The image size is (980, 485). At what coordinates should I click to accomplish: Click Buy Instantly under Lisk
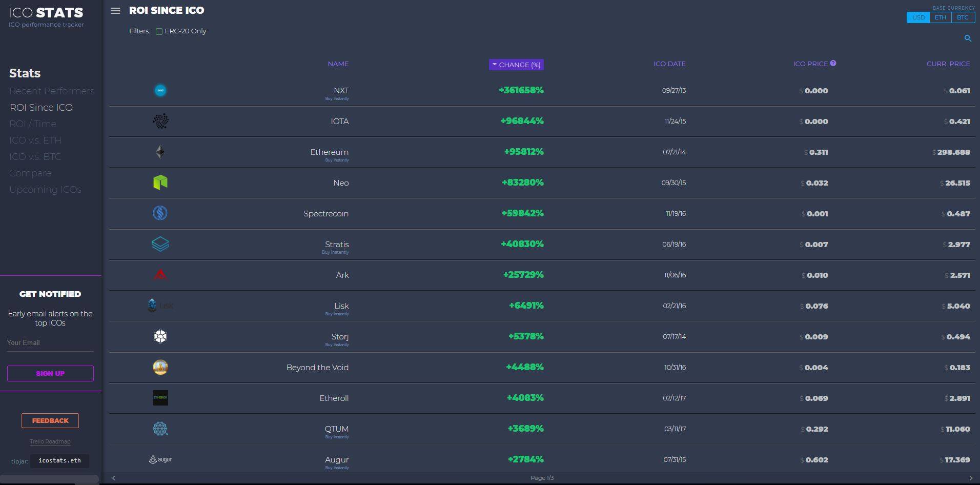point(337,314)
